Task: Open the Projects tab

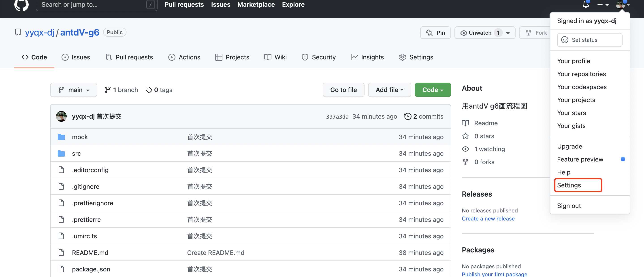Action: click(x=232, y=57)
